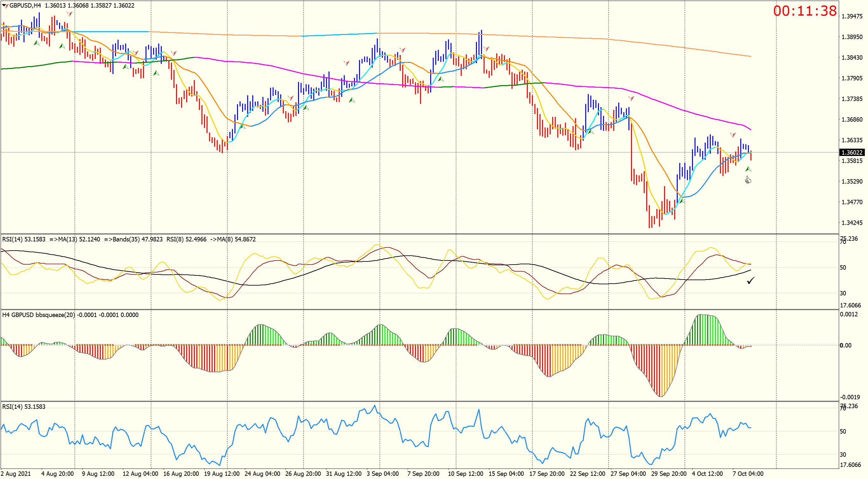Click the 7 Oct 04:00 date on the time axis

click(x=748, y=474)
